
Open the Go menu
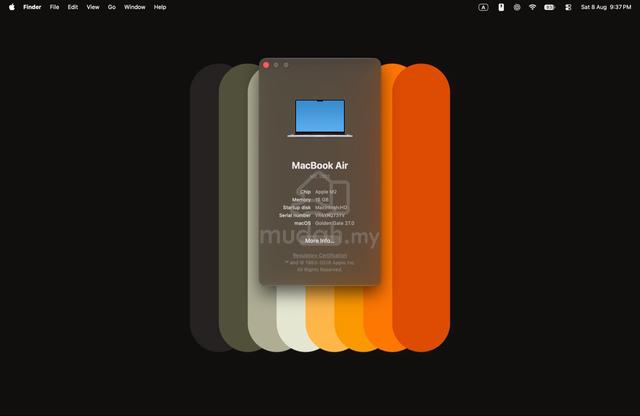(111, 7)
